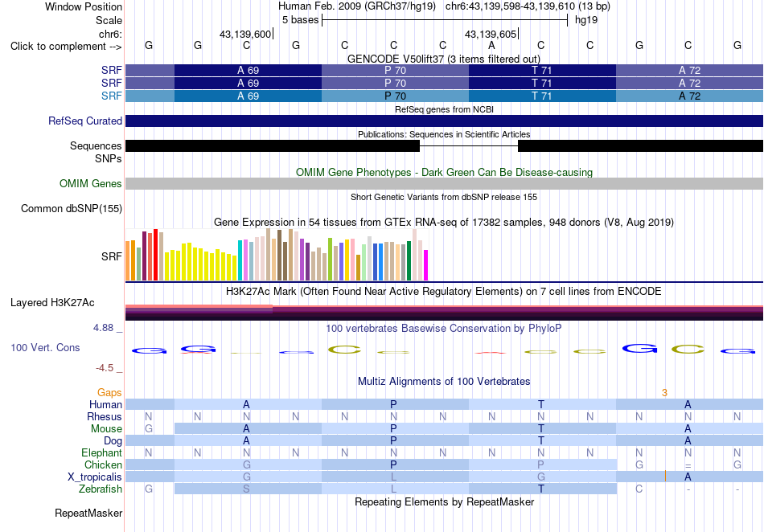Click the T 71 codon in light blue SRF row
Screen dimensions: 764x532
[542, 96]
